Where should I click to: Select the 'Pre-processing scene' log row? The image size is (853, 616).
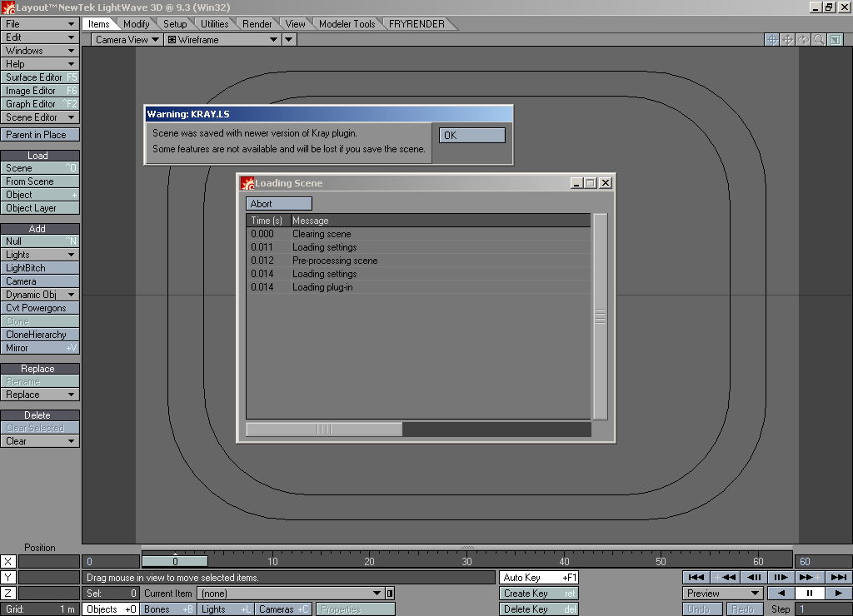pyautogui.click(x=418, y=261)
